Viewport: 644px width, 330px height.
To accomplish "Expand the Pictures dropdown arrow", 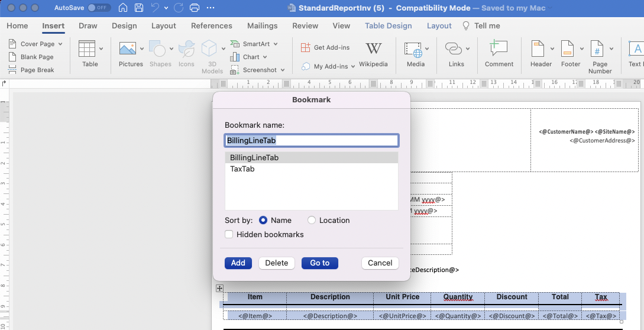I will [x=142, y=48].
